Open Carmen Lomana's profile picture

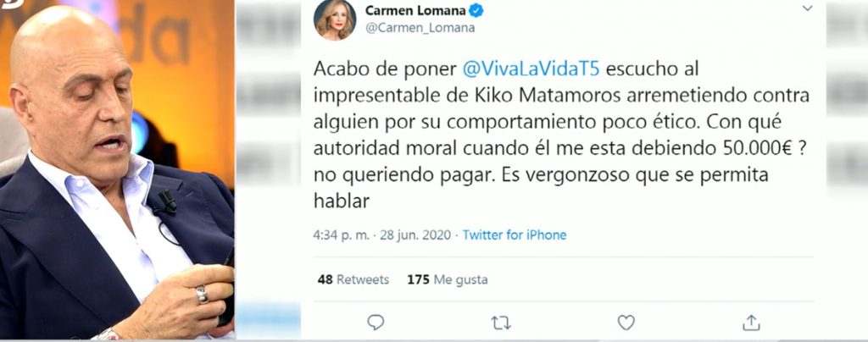click(x=335, y=19)
